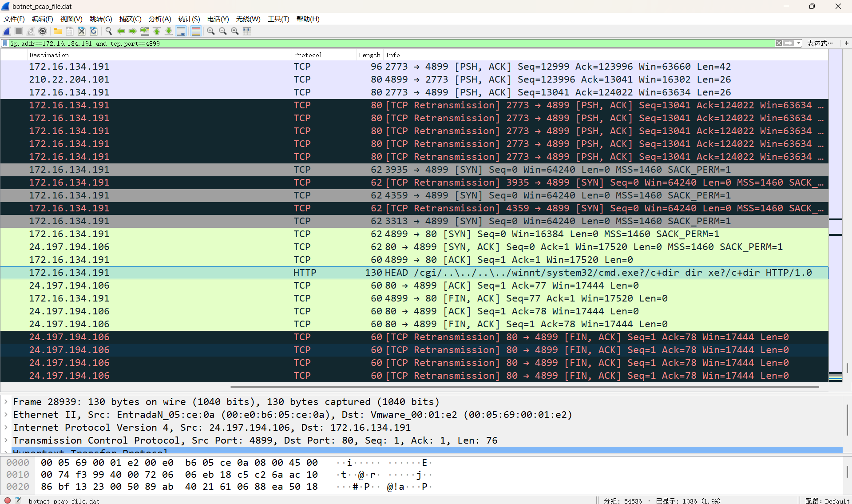Viewport: 852px width, 504px height.
Task: Open the recent filters dropdown
Action: (x=799, y=43)
